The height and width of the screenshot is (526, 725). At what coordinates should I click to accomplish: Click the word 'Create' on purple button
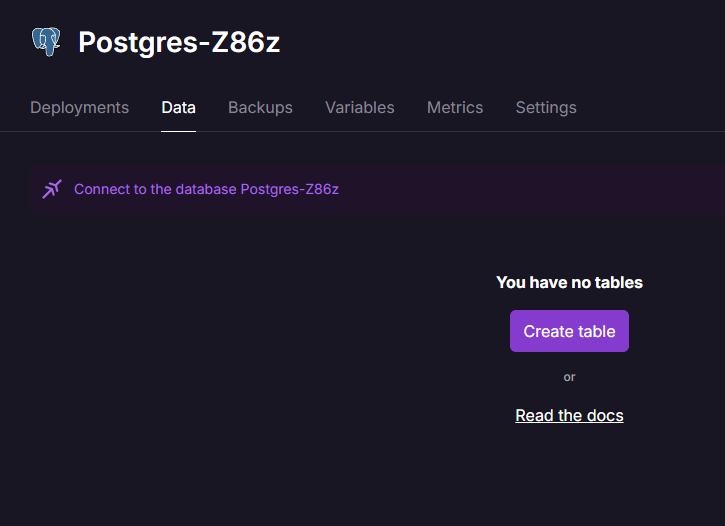pos(548,331)
